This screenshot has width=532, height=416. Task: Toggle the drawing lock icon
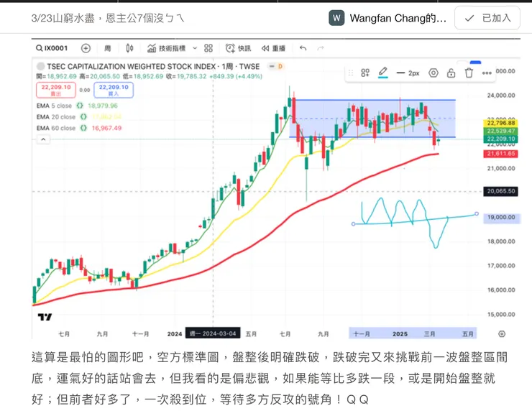451,73
